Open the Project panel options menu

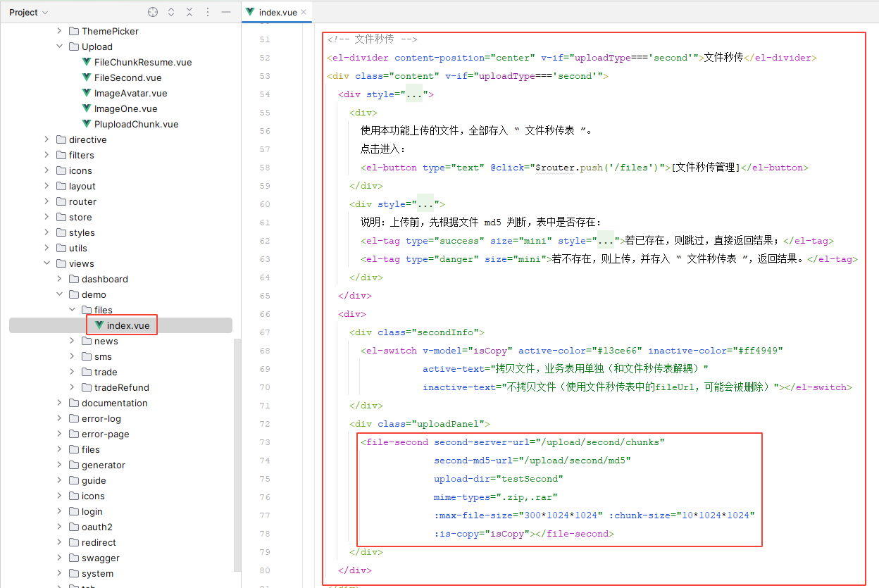(x=208, y=12)
